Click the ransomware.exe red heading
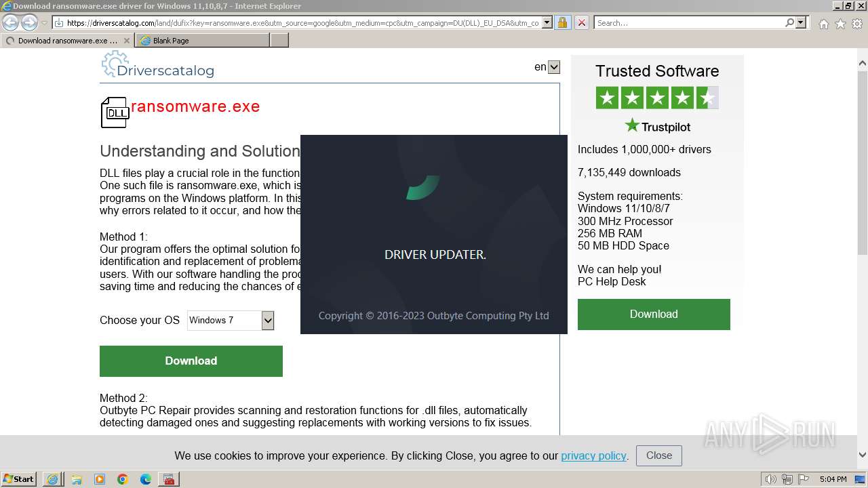 (x=195, y=106)
